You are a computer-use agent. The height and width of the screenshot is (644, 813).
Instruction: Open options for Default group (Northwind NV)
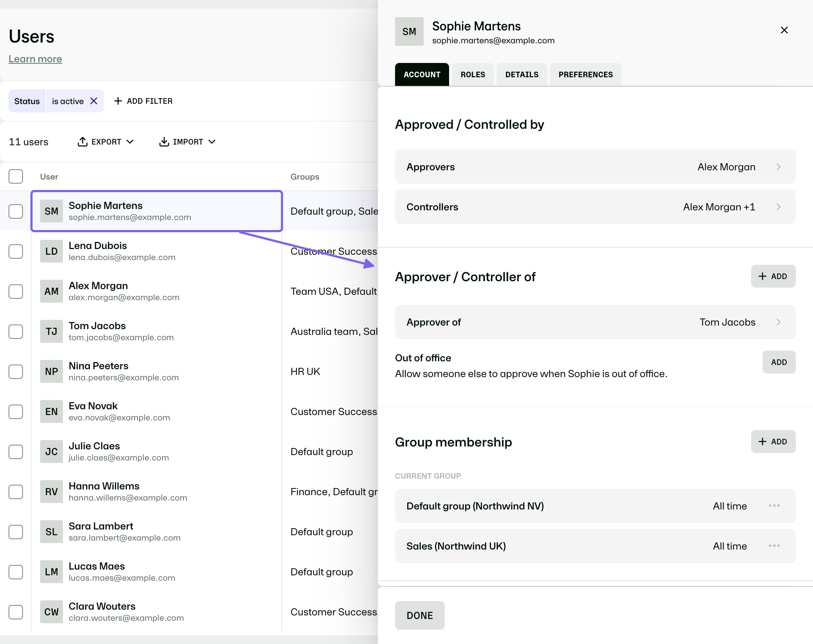[774, 506]
